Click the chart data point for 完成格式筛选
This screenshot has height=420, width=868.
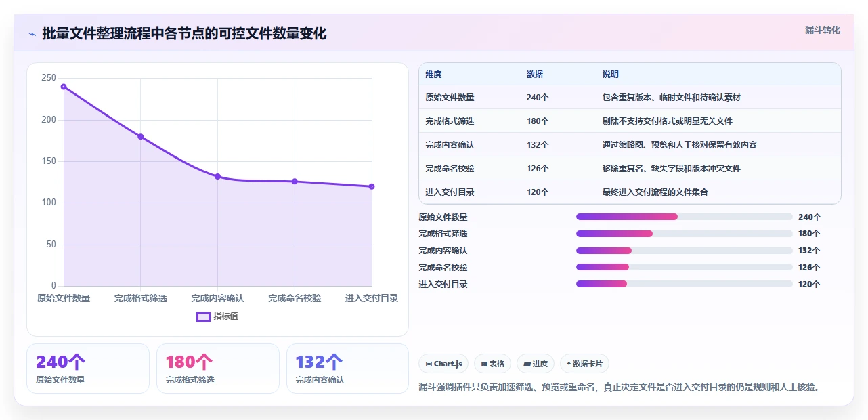(141, 136)
